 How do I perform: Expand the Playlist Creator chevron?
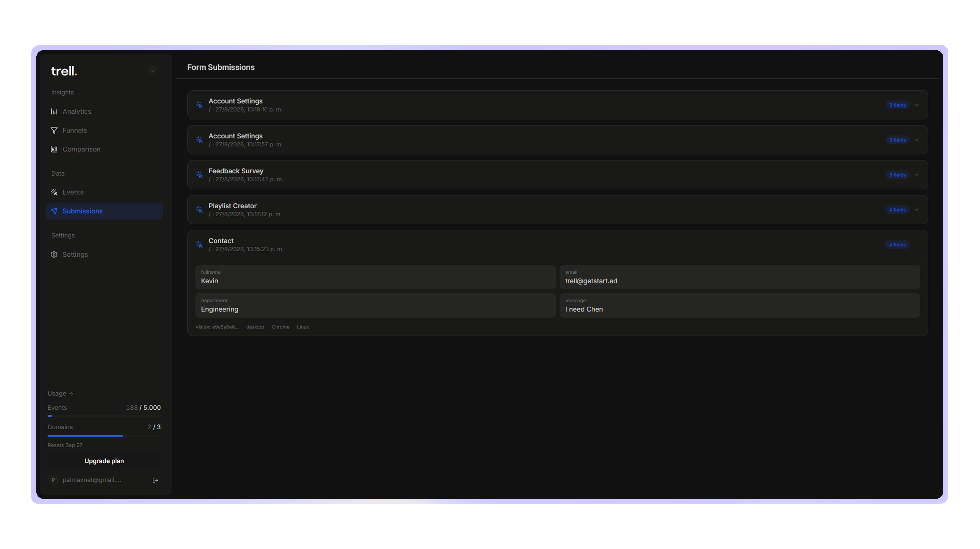click(917, 210)
